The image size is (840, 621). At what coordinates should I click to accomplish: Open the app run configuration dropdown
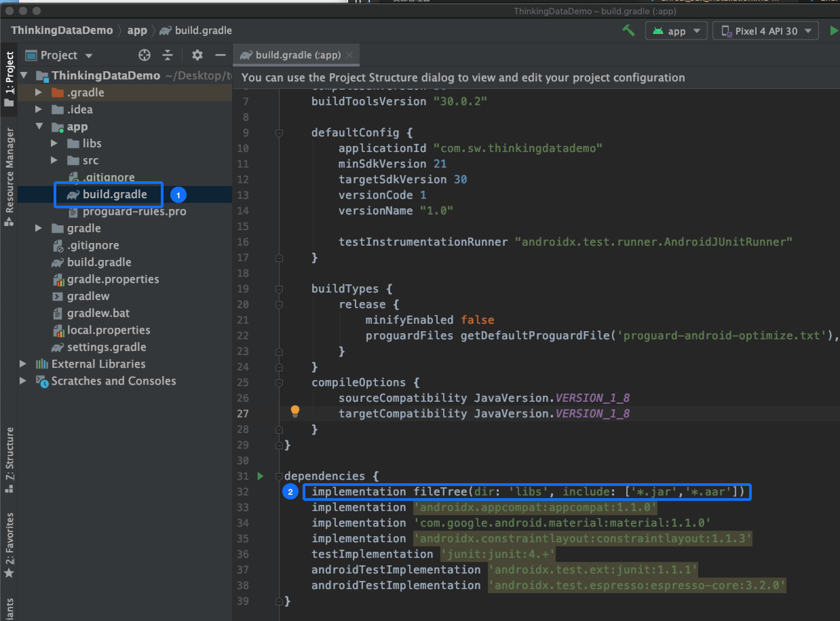(676, 31)
